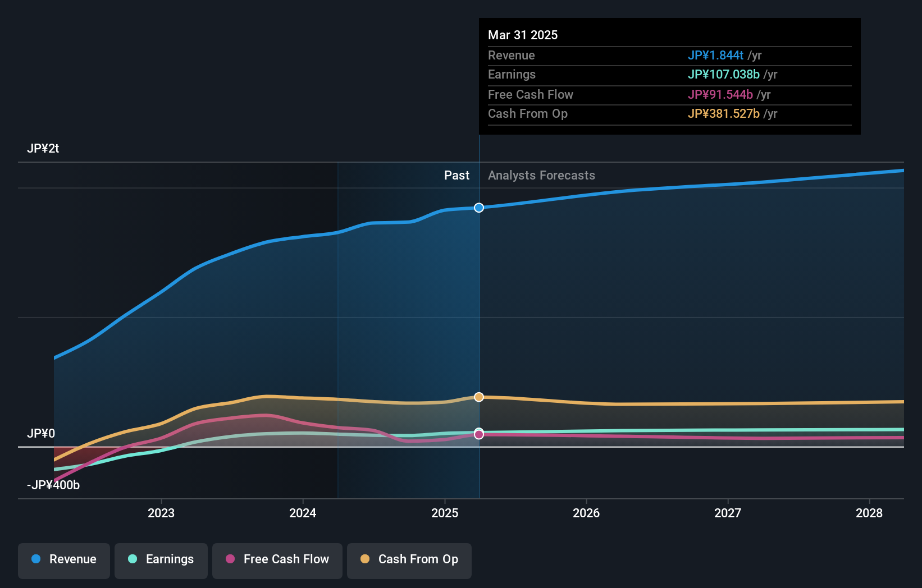Screen dimensions: 922x588
Task: Click the JP¥91.544b free cash flow value
Action: point(720,95)
